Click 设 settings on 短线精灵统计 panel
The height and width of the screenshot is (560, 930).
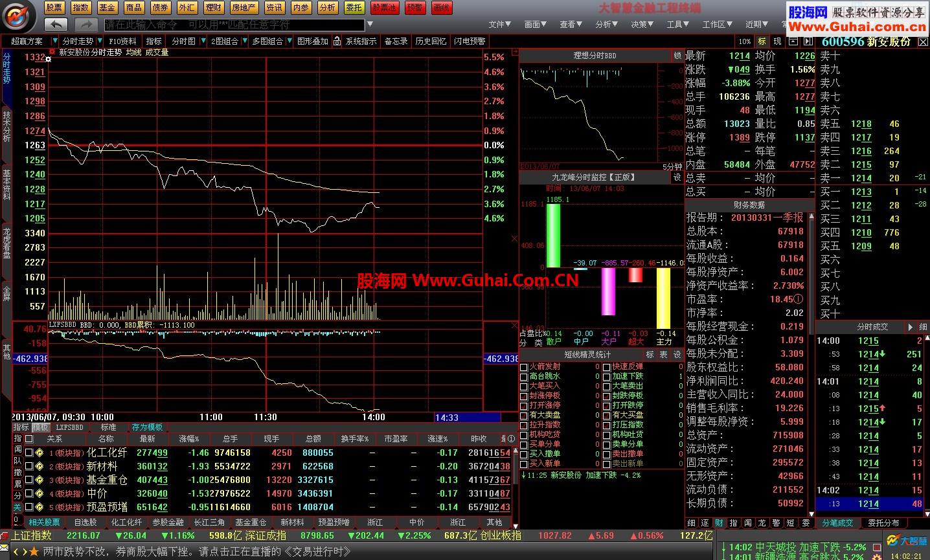pos(677,355)
